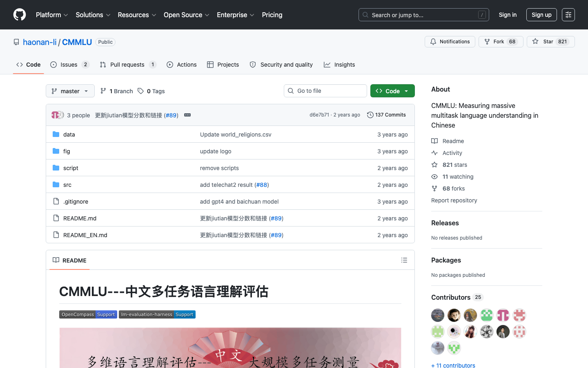The width and height of the screenshot is (588, 368).
Task: Expand the commit message ellipsis
Action: point(187,115)
